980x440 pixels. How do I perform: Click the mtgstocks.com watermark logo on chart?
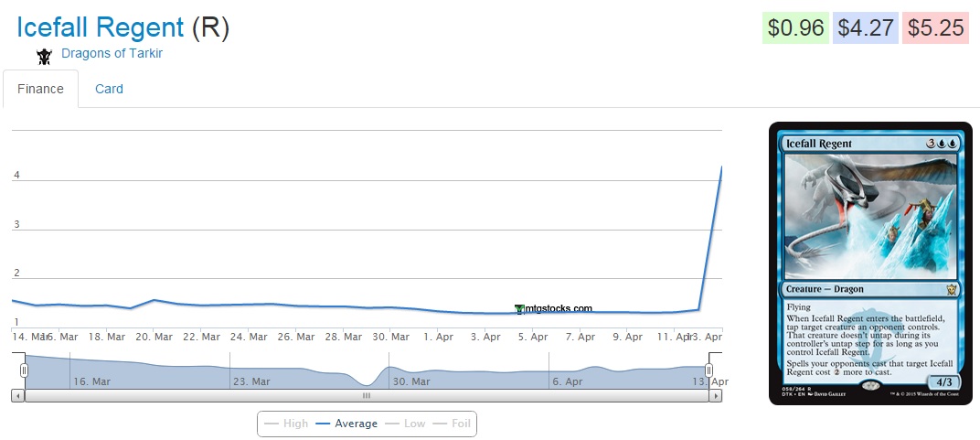[x=553, y=309]
